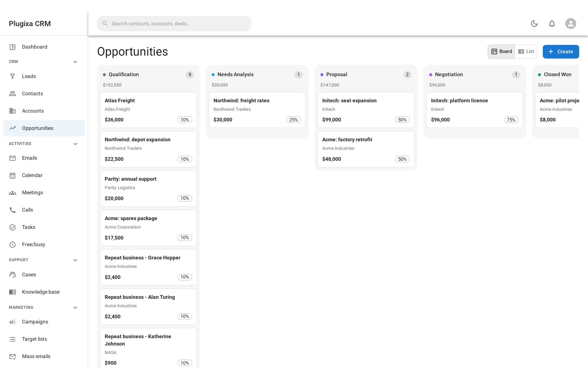Screen dimensions: 588x368
Task: Open Initech: seat expansion card
Action: (366, 110)
